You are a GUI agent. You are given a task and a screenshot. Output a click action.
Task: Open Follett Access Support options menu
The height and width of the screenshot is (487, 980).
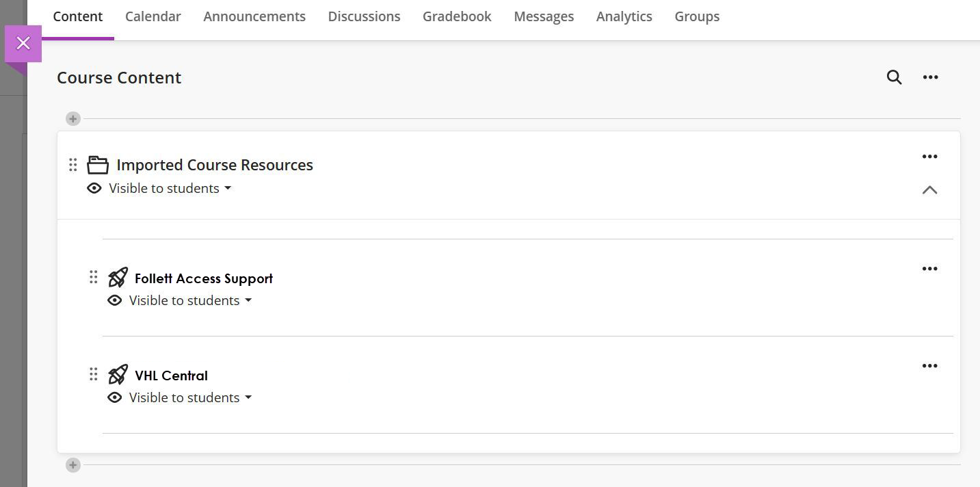929,269
